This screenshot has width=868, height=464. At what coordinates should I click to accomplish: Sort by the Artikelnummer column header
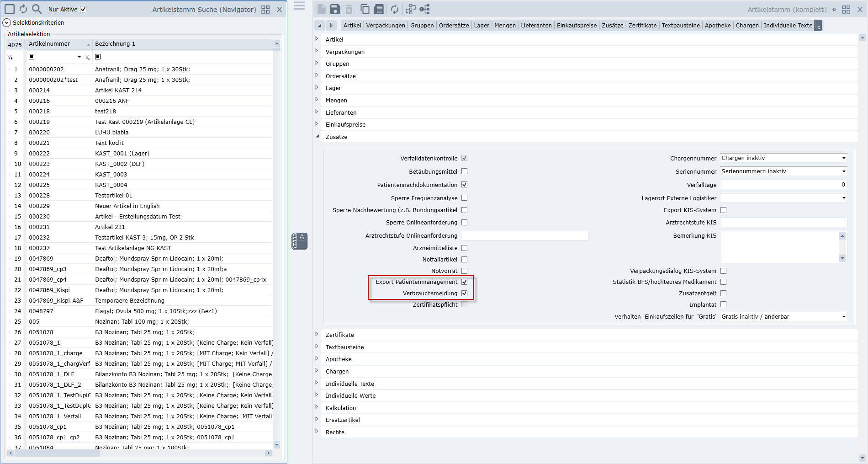click(x=59, y=44)
